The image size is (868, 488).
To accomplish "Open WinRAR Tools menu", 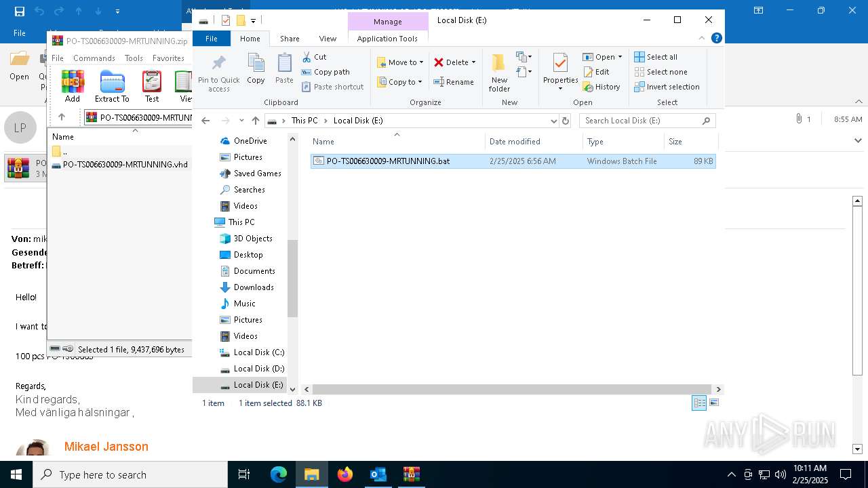I will [134, 58].
